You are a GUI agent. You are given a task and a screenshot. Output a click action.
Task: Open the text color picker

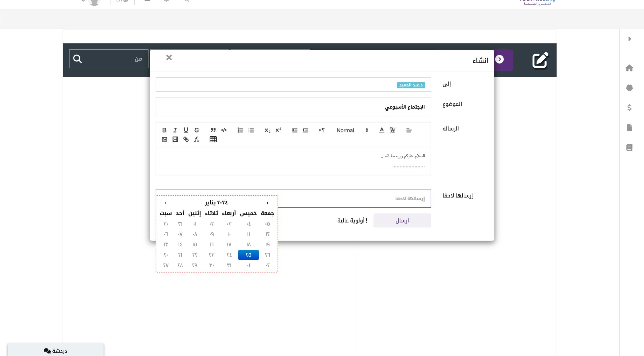(x=382, y=130)
